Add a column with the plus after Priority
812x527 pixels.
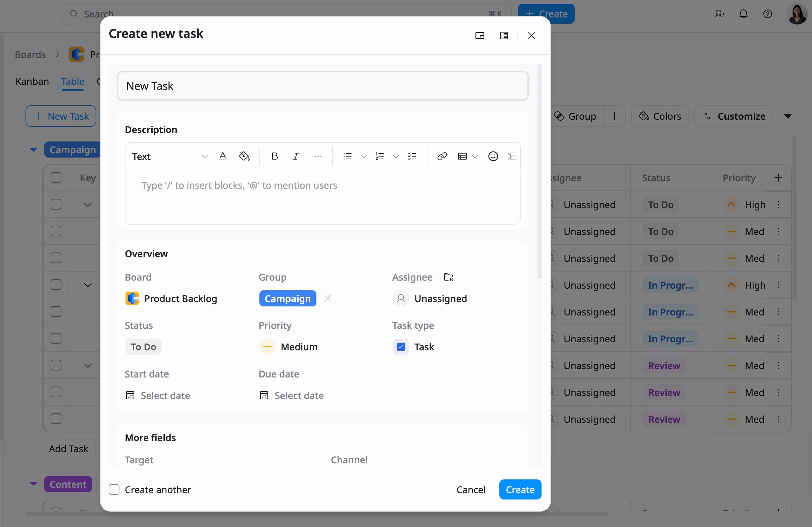point(778,178)
